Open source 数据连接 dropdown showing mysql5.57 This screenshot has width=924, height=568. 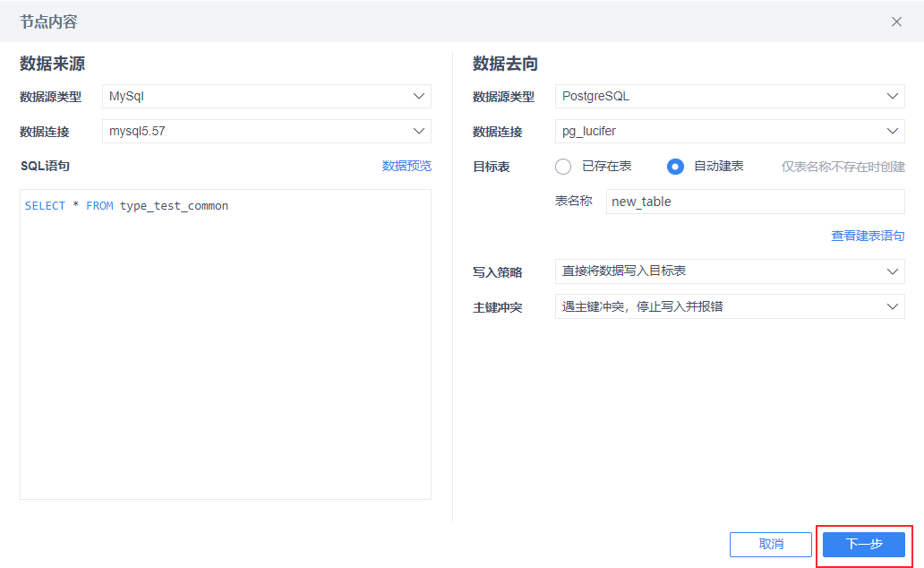tap(266, 131)
